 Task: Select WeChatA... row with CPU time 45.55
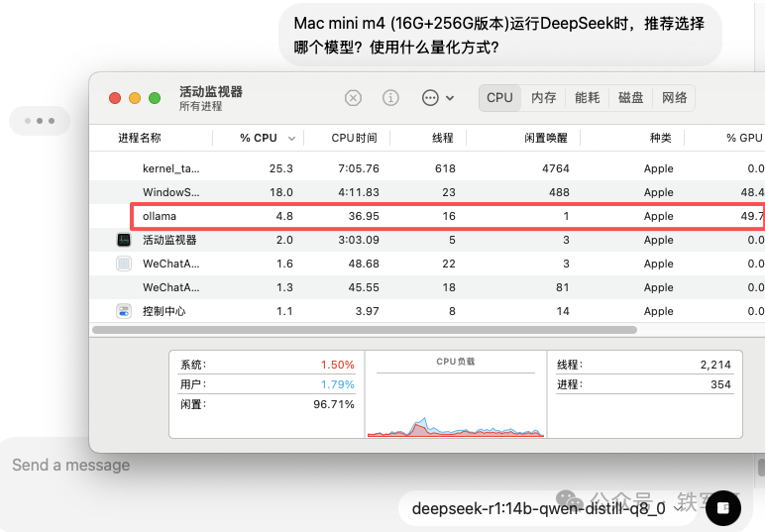coord(427,287)
